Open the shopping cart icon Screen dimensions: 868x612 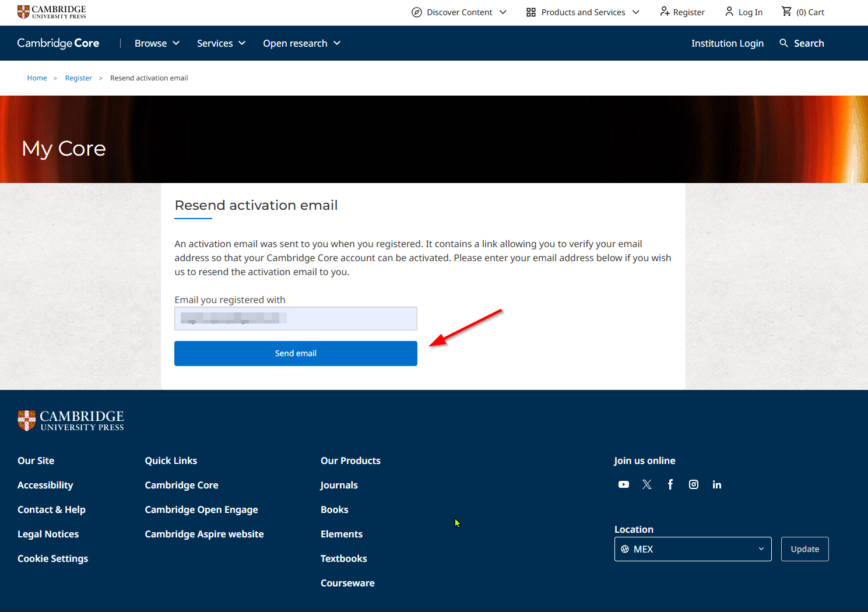786,12
